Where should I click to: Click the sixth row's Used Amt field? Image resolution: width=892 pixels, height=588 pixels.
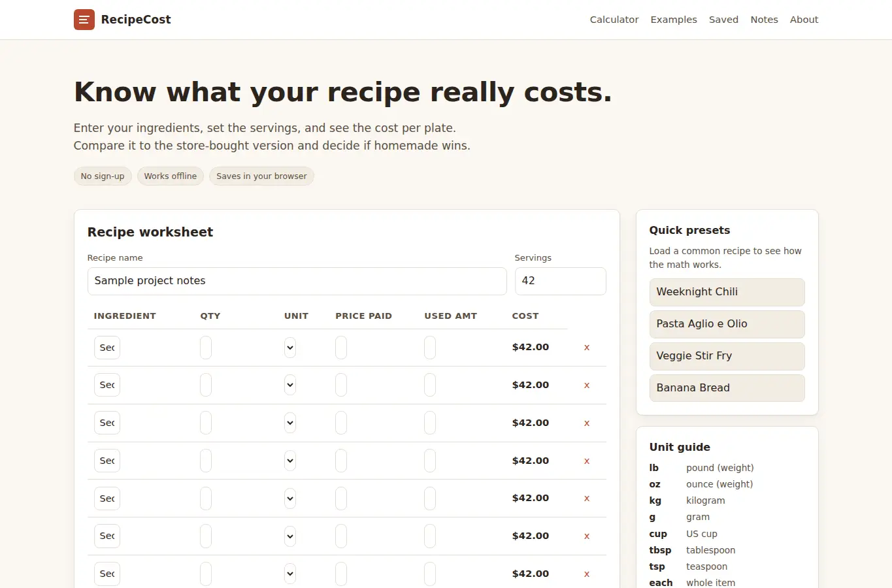click(x=430, y=536)
